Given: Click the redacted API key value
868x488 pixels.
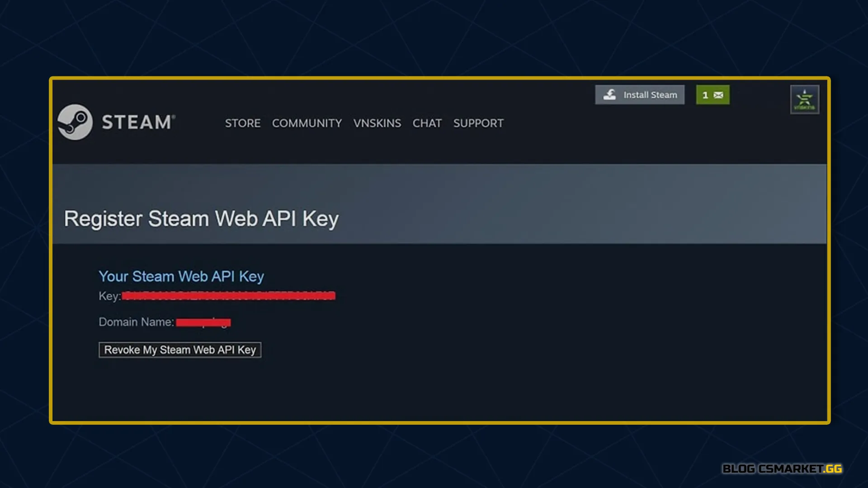Looking at the screenshot, I should pyautogui.click(x=228, y=296).
